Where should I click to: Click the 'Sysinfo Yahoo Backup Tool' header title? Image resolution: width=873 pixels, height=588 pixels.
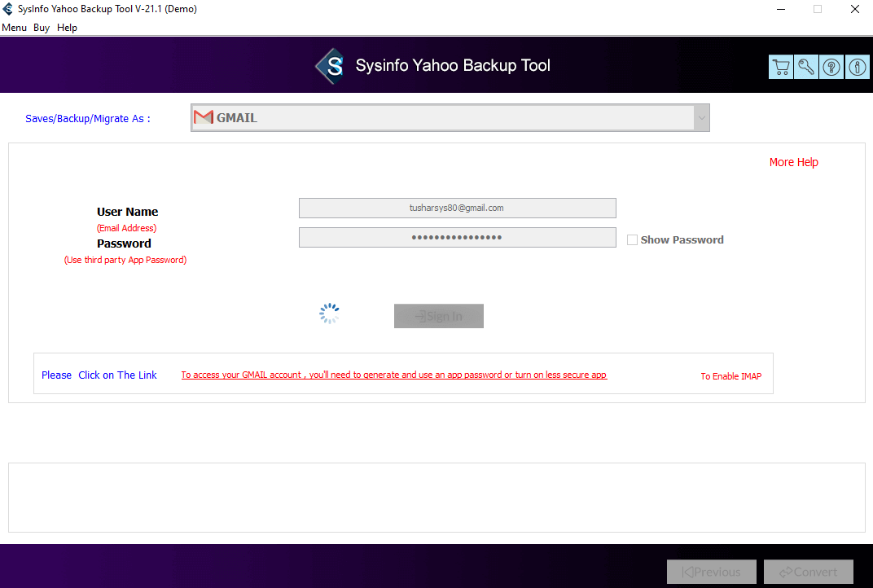pyautogui.click(x=453, y=66)
